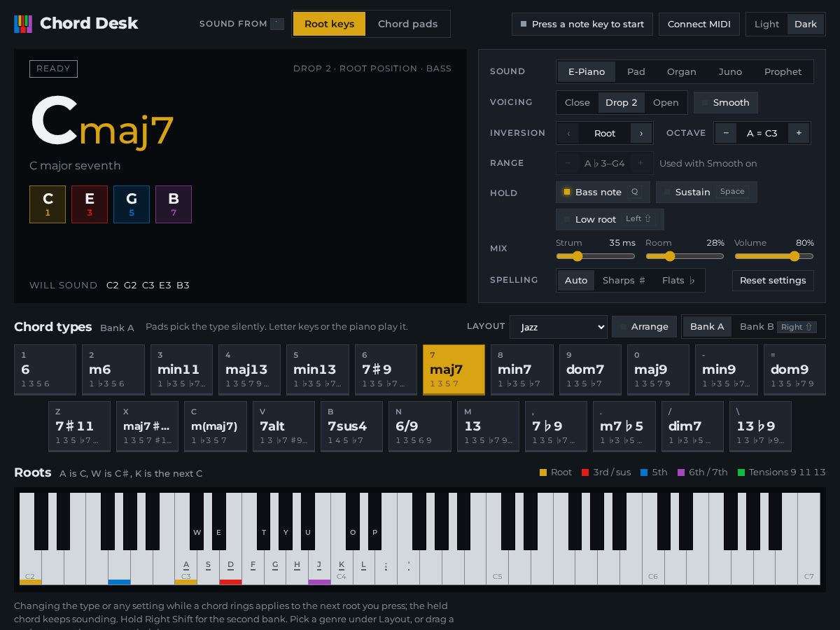The width and height of the screenshot is (840, 630).
Task: Select the min11 chord pad
Action: 181,370
